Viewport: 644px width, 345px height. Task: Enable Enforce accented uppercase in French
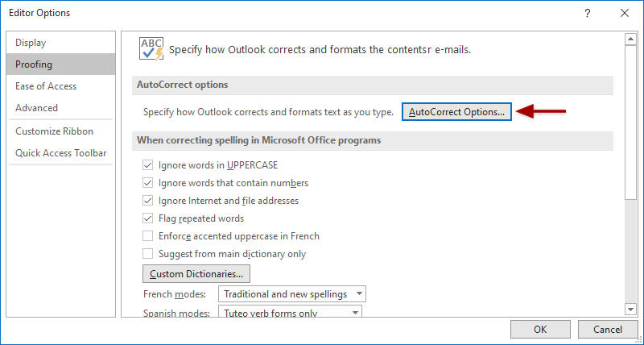(147, 236)
